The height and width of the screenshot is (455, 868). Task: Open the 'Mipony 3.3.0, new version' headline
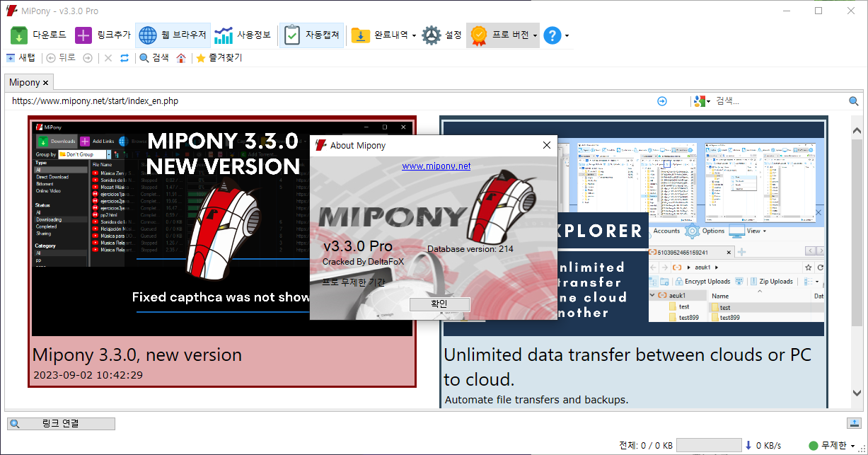(137, 355)
